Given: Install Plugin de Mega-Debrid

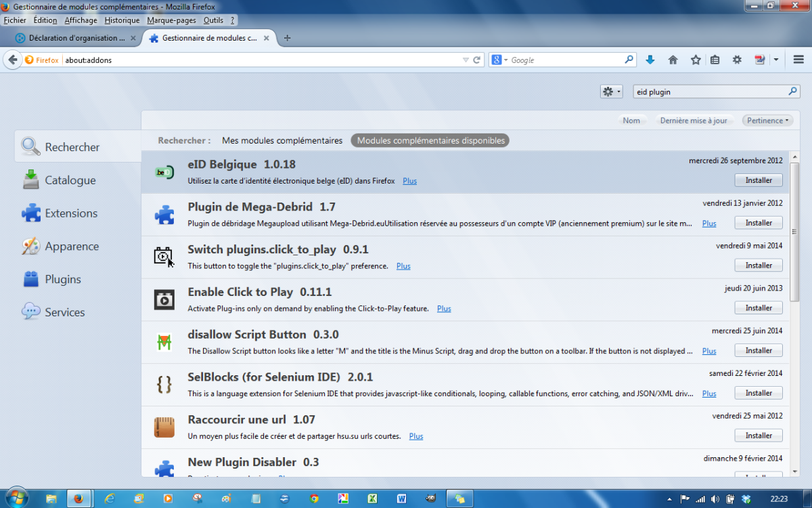Looking at the screenshot, I should coord(759,223).
